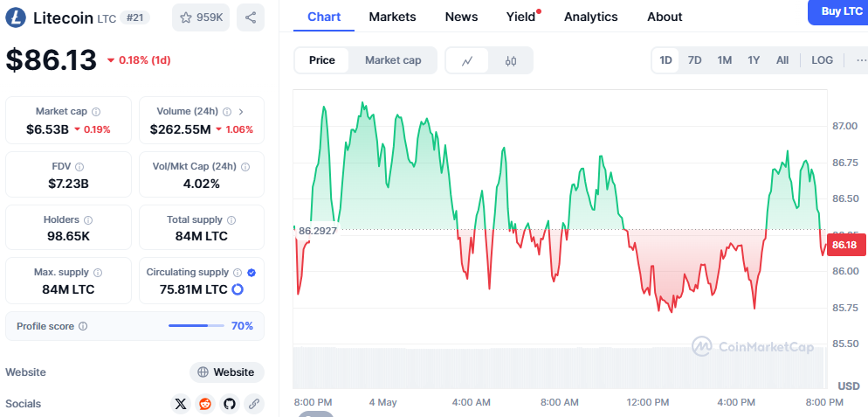Toggle chart to Market cap view
Image resolution: width=868 pixels, height=417 pixels.
[x=393, y=60]
